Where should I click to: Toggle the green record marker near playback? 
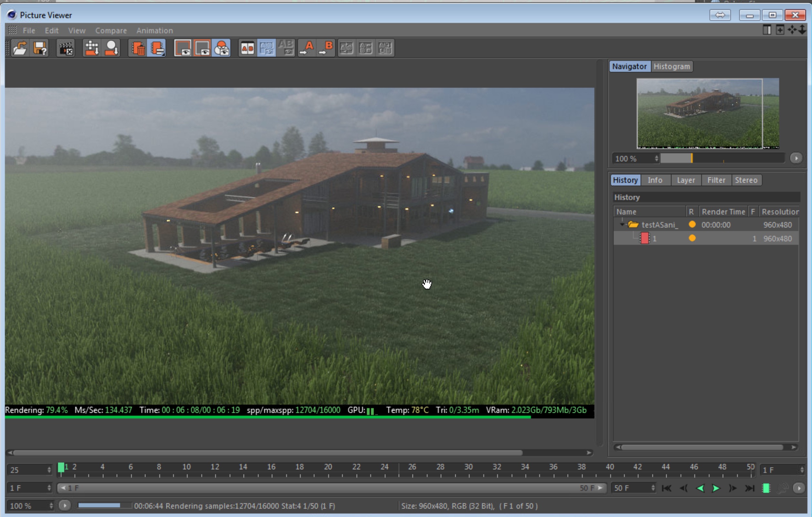click(x=766, y=488)
